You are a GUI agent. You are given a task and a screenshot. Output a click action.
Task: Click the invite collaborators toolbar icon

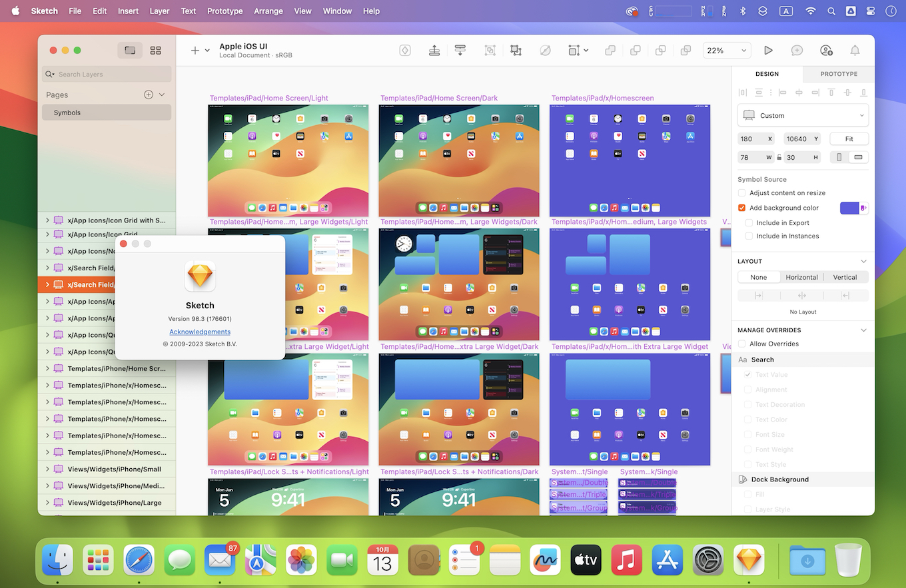click(x=826, y=51)
